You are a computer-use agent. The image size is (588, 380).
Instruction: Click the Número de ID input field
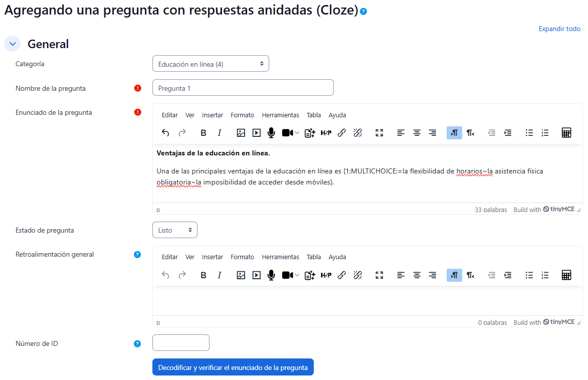[180, 343]
